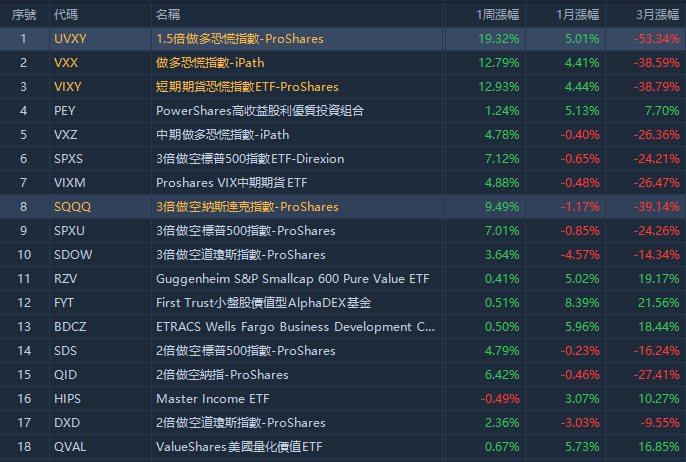Select the RZV ticker code

tap(66, 279)
